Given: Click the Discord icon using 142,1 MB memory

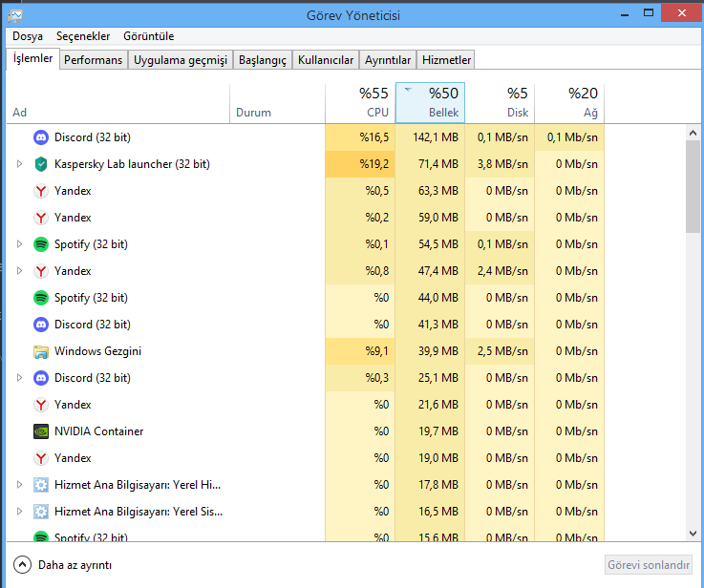Looking at the screenshot, I should pos(41,137).
